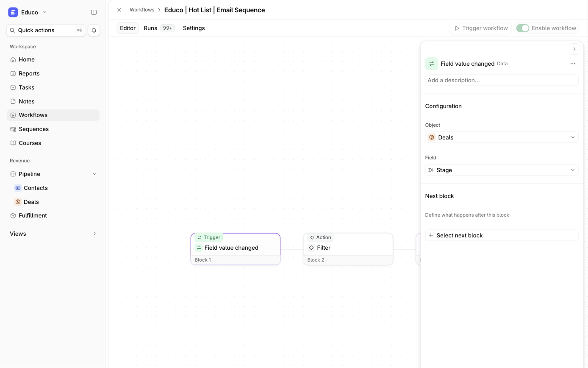Viewport: 588px width, 368px height.
Task: Click the green Field value changed panel icon
Action: tap(432, 64)
